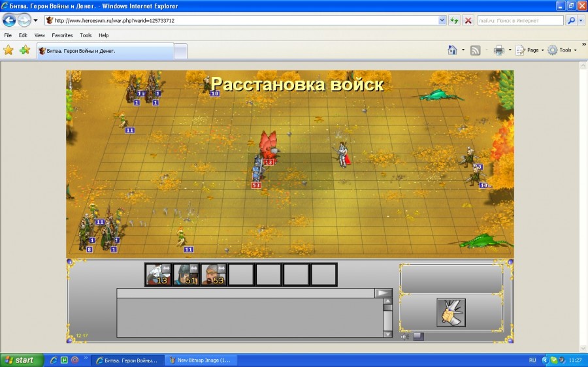Stop loading with the red X icon

coord(468,21)
